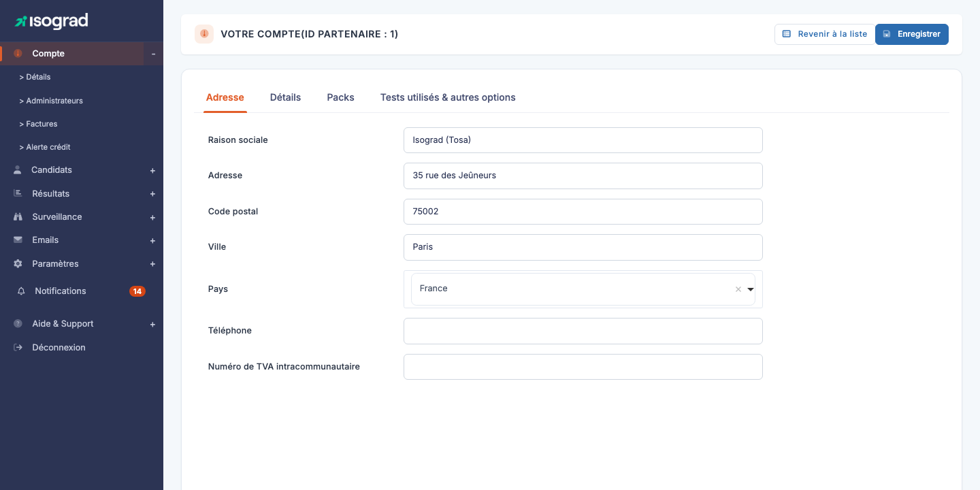Open Tests utilisés & autres options tab
Screen dimensions: 980x490
click(448, 97)
